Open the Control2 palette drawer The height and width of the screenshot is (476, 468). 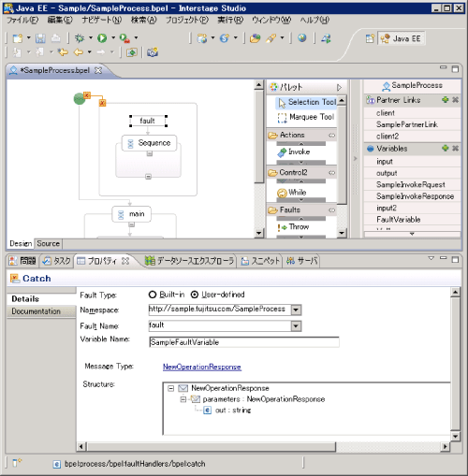301,172
